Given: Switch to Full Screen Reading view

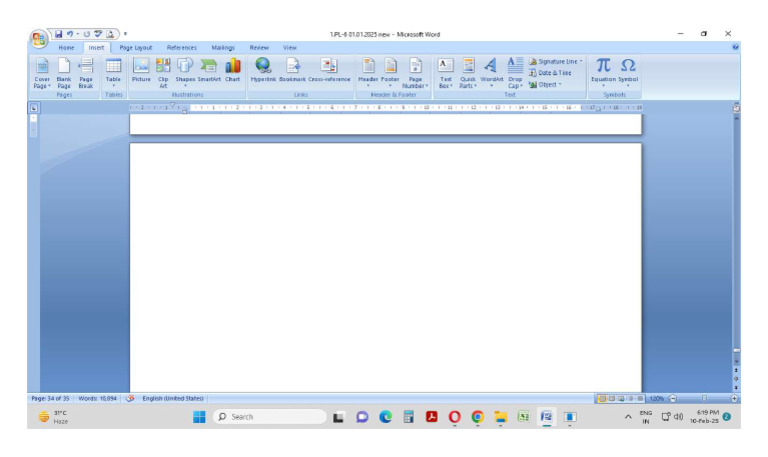Looking at the screenshot, I should coord(611,399).
